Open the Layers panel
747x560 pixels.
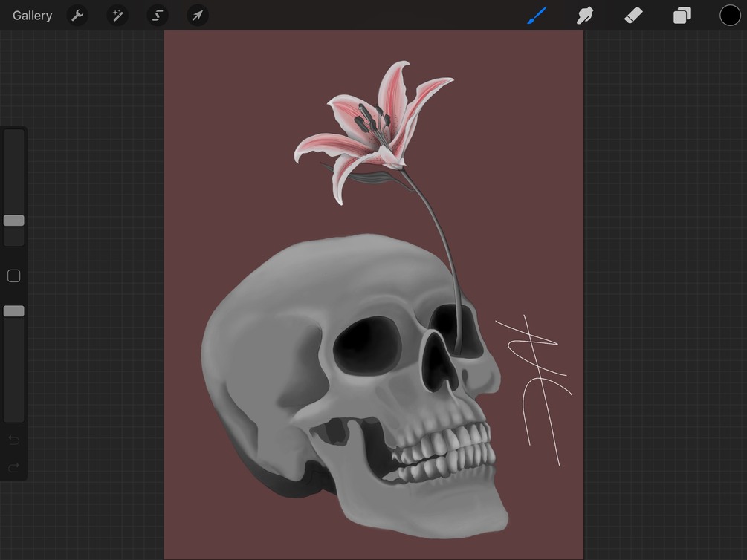click(682, 15)
